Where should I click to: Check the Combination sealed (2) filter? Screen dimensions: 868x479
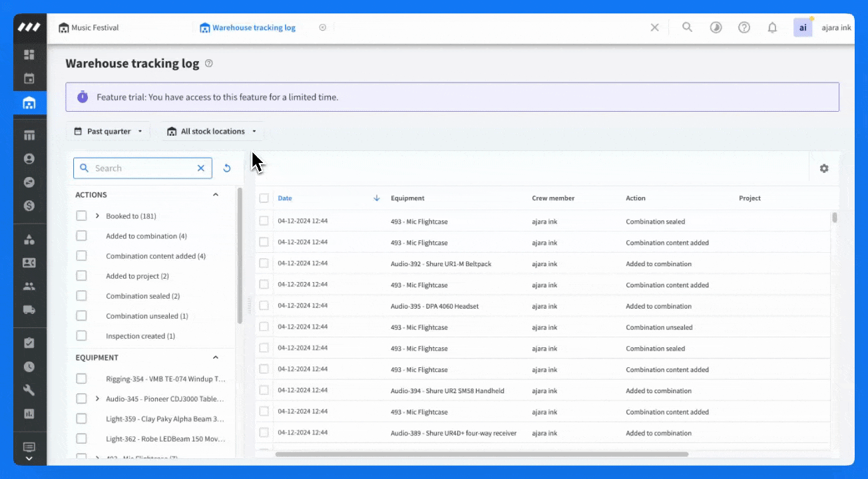81,295
